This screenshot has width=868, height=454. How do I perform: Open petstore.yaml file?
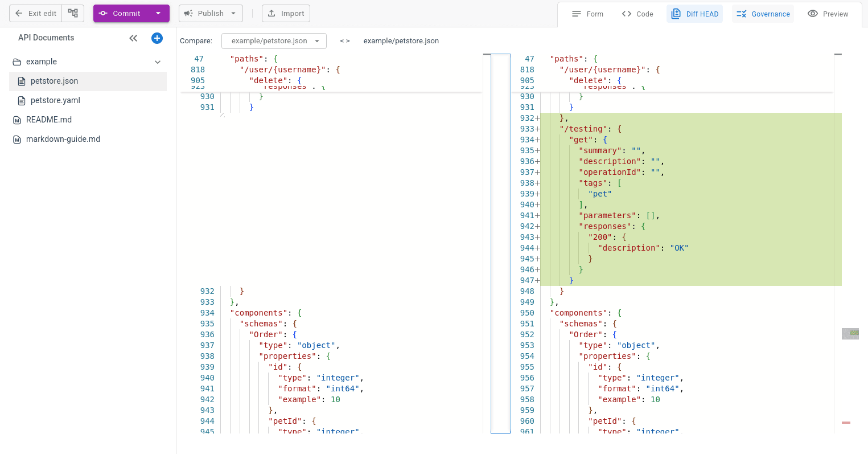pyautogui.click(x=88, y=100)
